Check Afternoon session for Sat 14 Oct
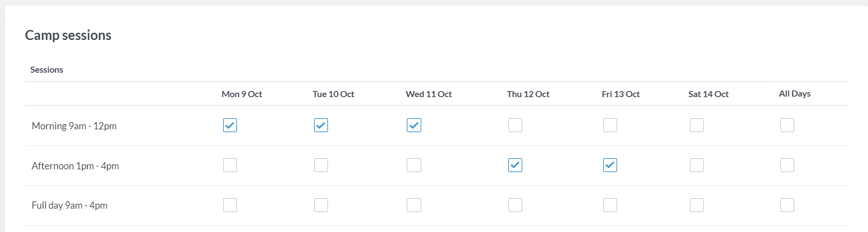Image resolution: width=868 pixels, height=232 pixels. tap(697, 165)
